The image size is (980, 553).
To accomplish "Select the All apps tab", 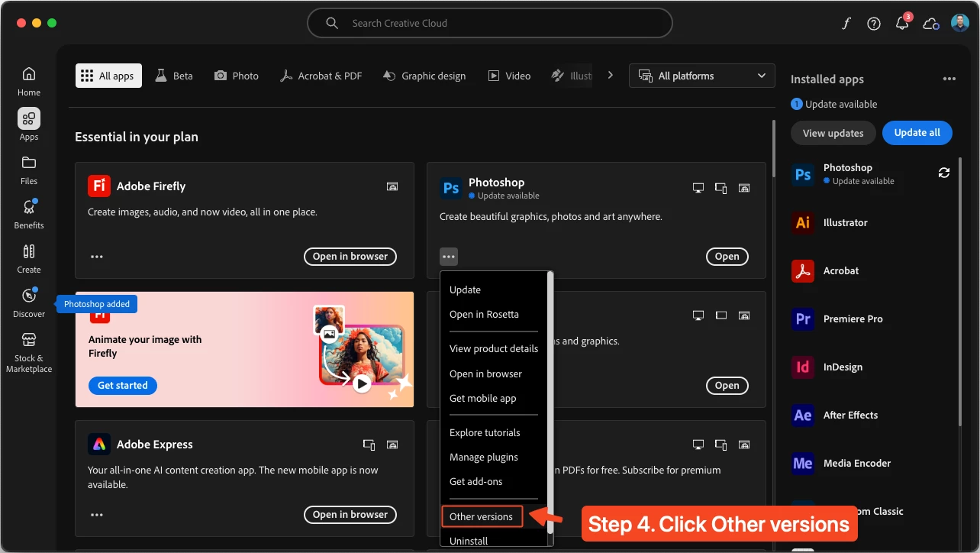I will pos(108,76).
